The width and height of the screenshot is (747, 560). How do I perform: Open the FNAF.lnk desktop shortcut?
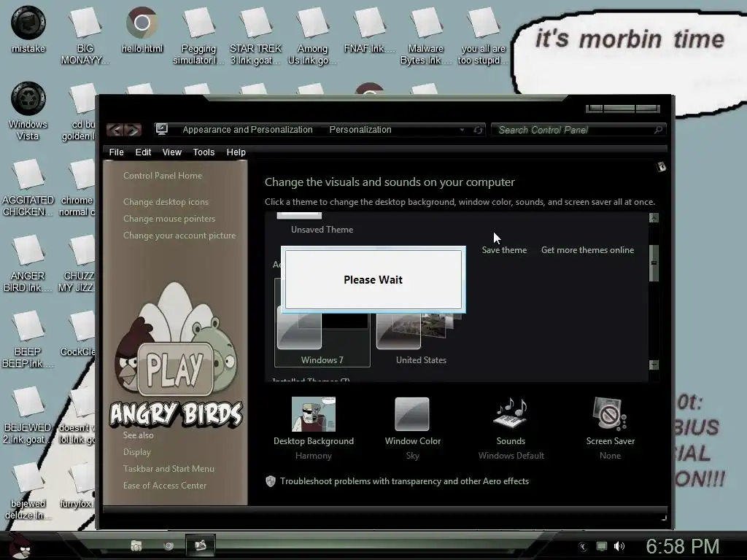click(x=370, y=29)
